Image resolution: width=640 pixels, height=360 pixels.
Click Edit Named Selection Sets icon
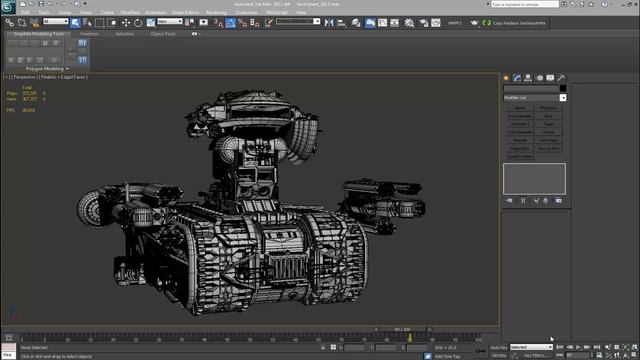[x=269, y=23]
